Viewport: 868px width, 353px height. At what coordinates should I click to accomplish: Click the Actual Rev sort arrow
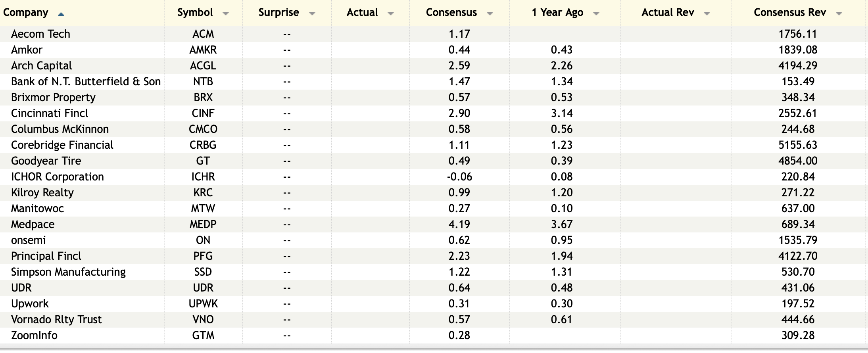[707, 13]
